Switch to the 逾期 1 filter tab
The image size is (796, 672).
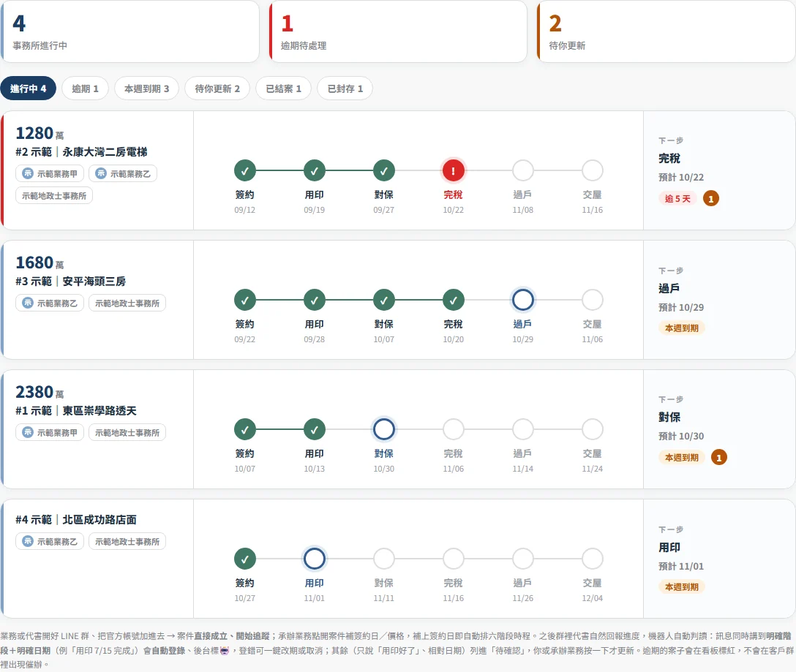(x=86, y=88)
